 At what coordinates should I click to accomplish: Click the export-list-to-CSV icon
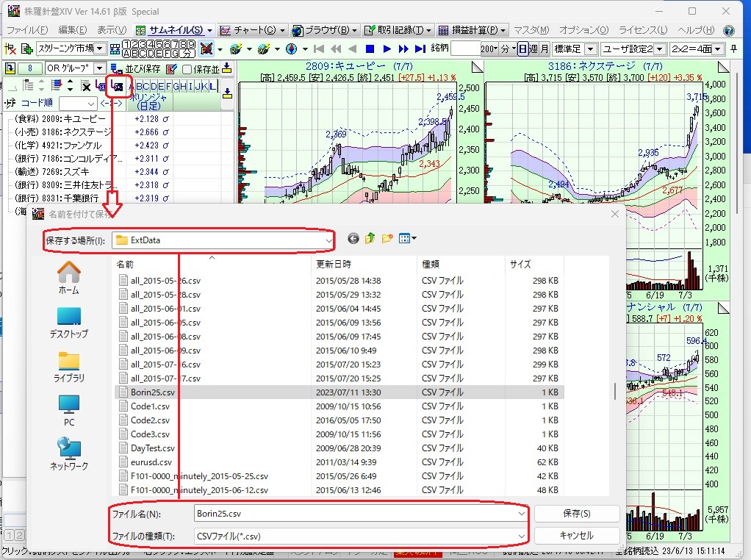tap(118, 86)
